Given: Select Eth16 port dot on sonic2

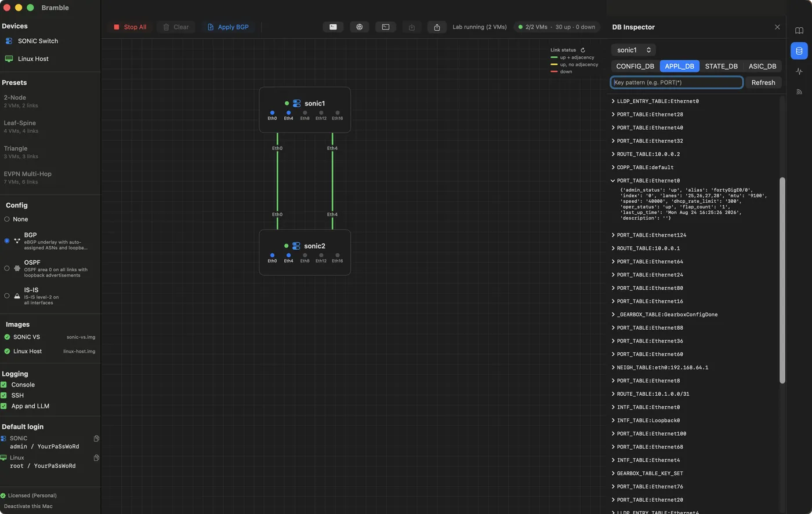Looking at the screenshot, I should 337,256.
